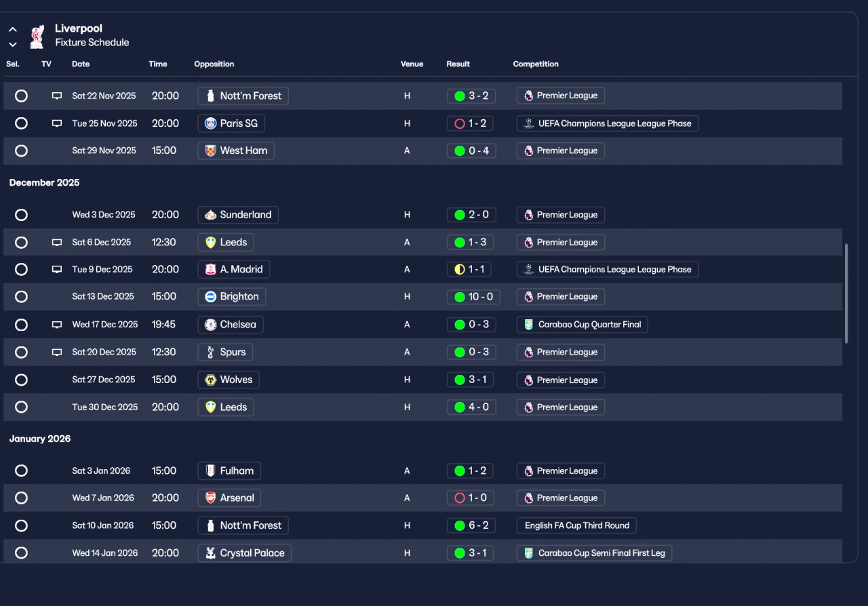Click the red loss indicator on Arsenal row
The height and width of the screenshot is (606, 868).
tap(460, 498)
